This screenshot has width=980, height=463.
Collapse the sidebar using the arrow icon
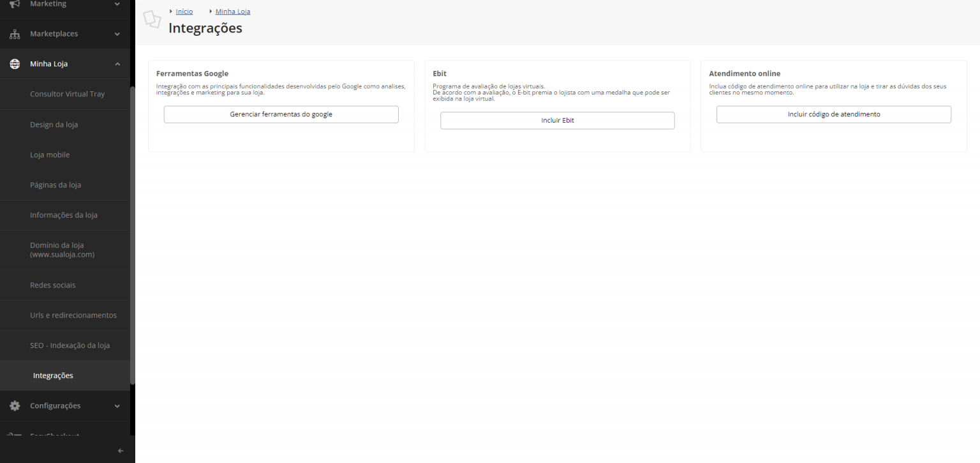pos(120,450)
